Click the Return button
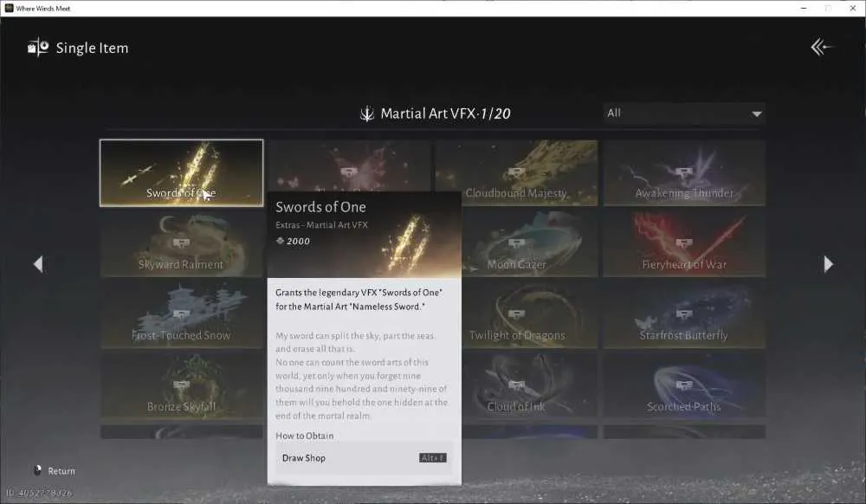Image resolution: width=866 pixels, height=504 pixels. [x=55, y=471]
